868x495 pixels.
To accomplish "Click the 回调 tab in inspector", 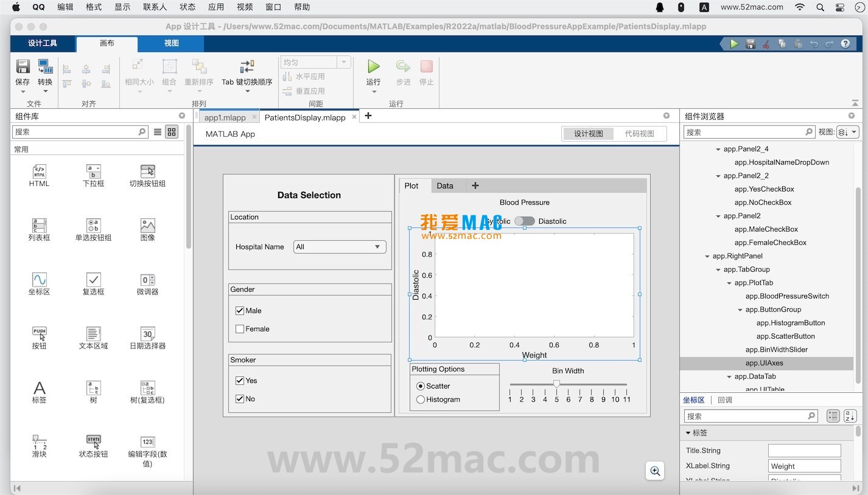I will [x=725, y=400].
